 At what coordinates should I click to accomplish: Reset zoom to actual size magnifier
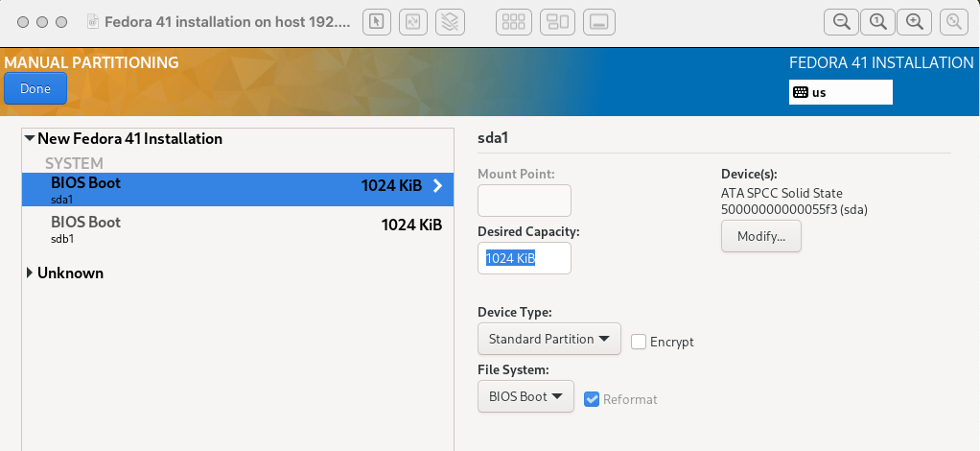[x=878, y=22]
